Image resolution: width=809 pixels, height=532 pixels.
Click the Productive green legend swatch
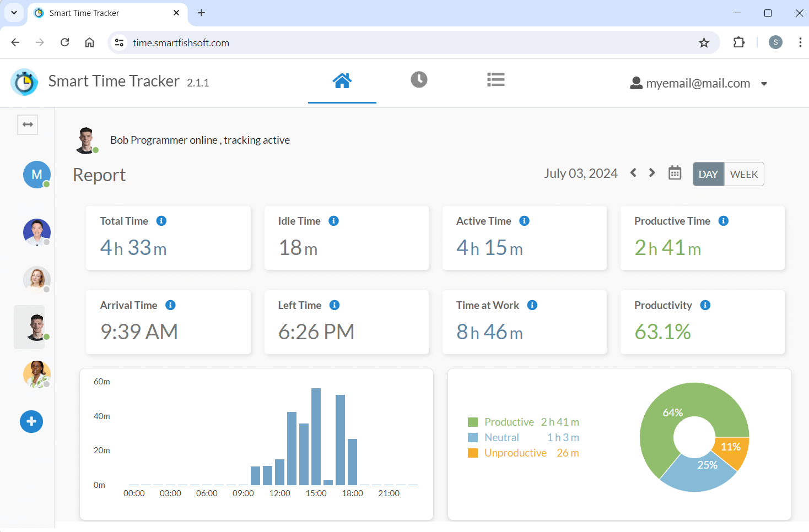pyautogui.click(x=473, y=422)
